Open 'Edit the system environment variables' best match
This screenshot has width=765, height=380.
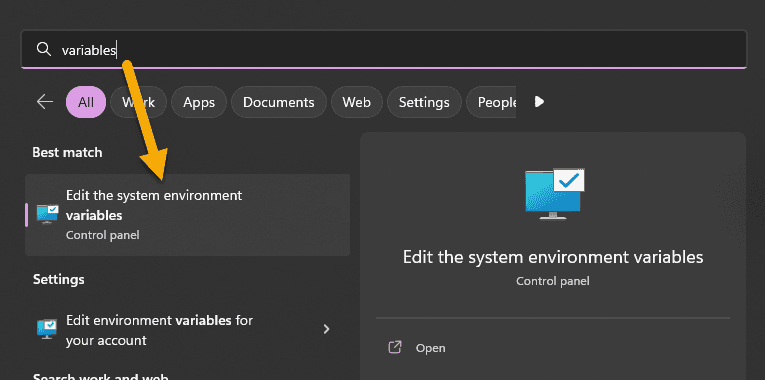point(187,215)
